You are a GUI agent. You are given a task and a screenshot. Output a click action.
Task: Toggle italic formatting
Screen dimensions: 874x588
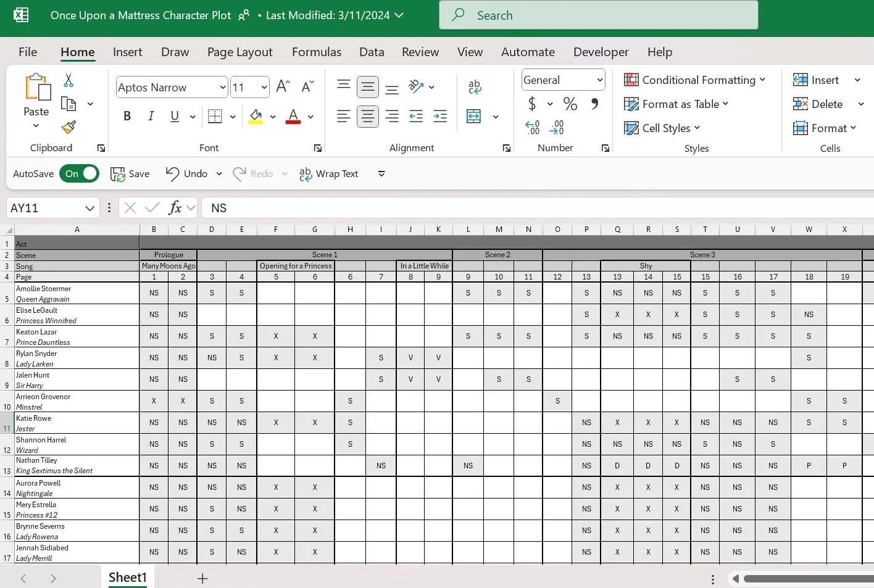151,116
